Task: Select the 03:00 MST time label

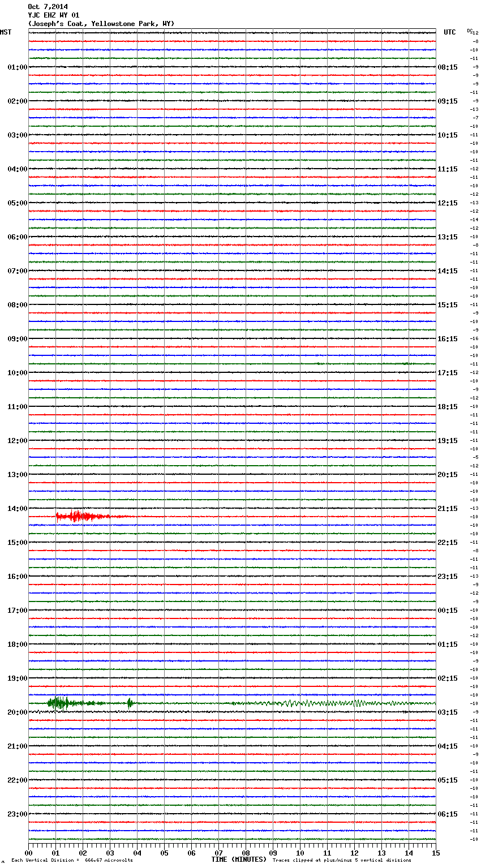Action: pos(18,135)
